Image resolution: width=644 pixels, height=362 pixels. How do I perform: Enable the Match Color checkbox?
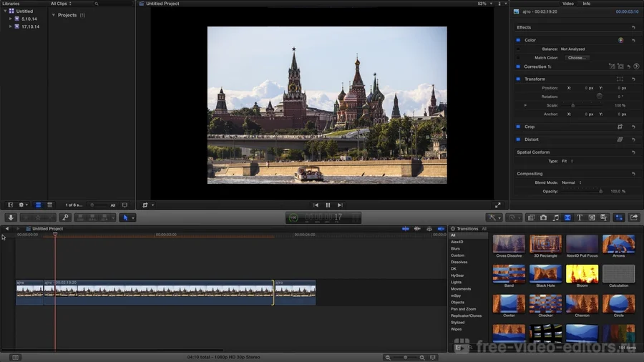(518, 58)
